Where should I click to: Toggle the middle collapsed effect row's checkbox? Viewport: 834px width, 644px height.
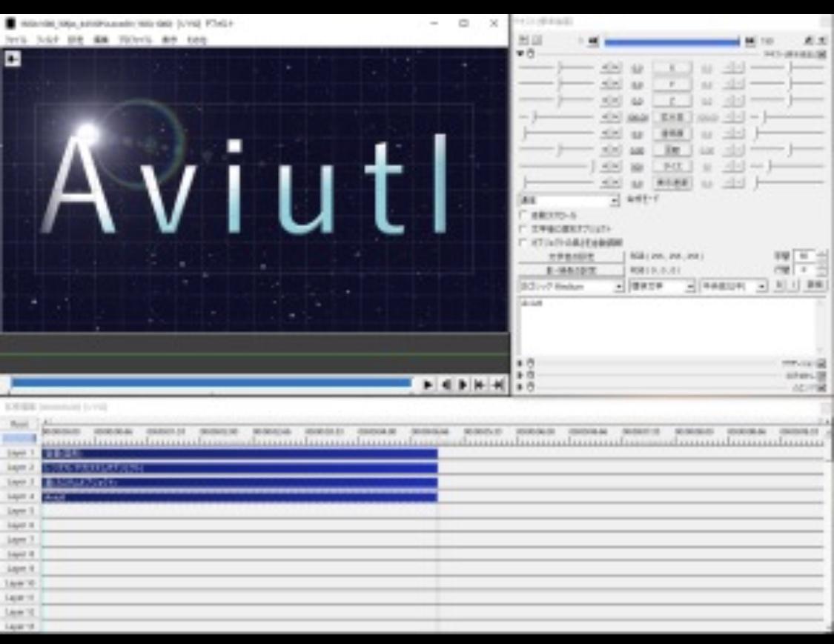coord(821,376)
